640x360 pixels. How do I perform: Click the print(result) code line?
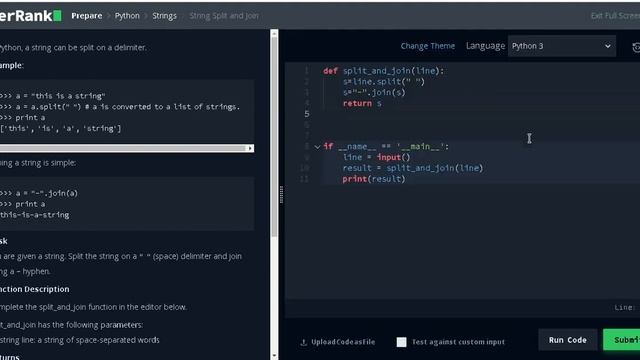click(374, 179)
